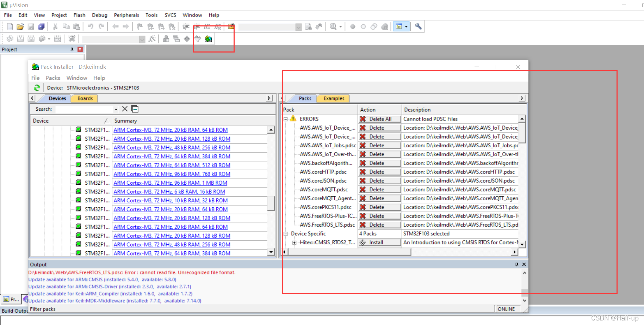Click the Undo arrow in the toolbar
Viewport: 644px width, 325px height.
click(91, 26)
